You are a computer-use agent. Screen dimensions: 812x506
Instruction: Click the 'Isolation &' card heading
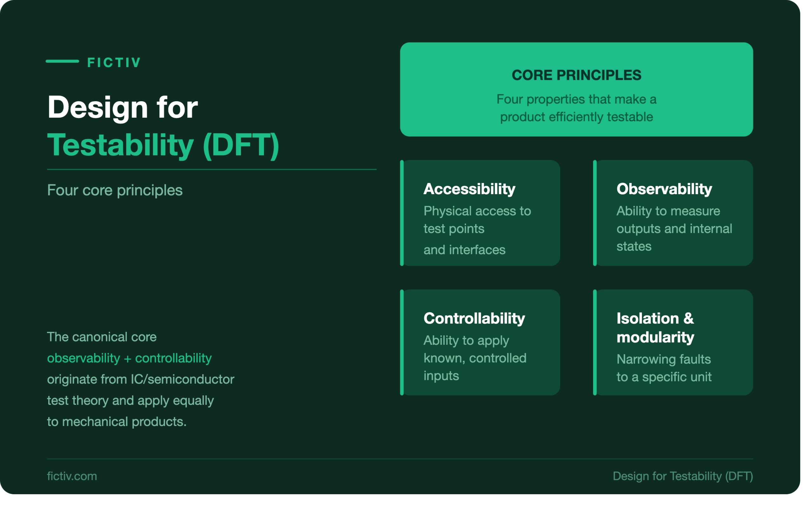click(x=655, y=319)
